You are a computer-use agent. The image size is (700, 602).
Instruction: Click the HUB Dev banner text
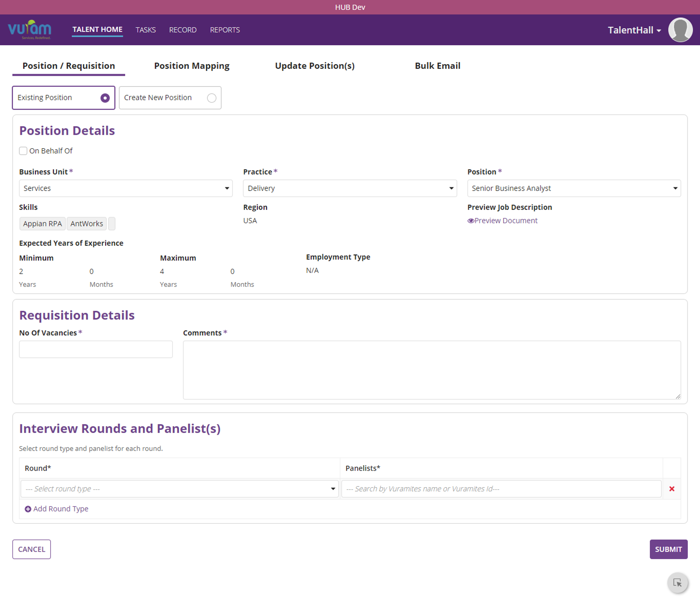[x=350, y=7]
